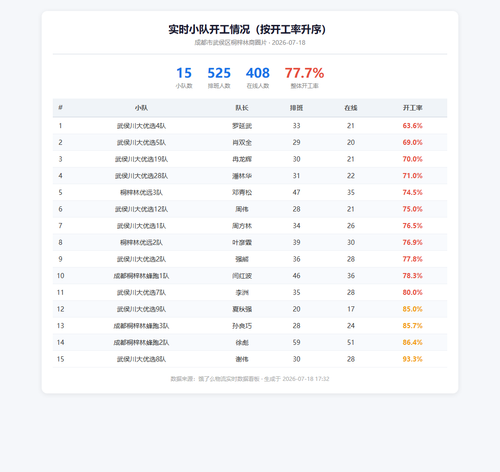Select team name 武侯川大优选19队
500x472 pixels.
141,159
